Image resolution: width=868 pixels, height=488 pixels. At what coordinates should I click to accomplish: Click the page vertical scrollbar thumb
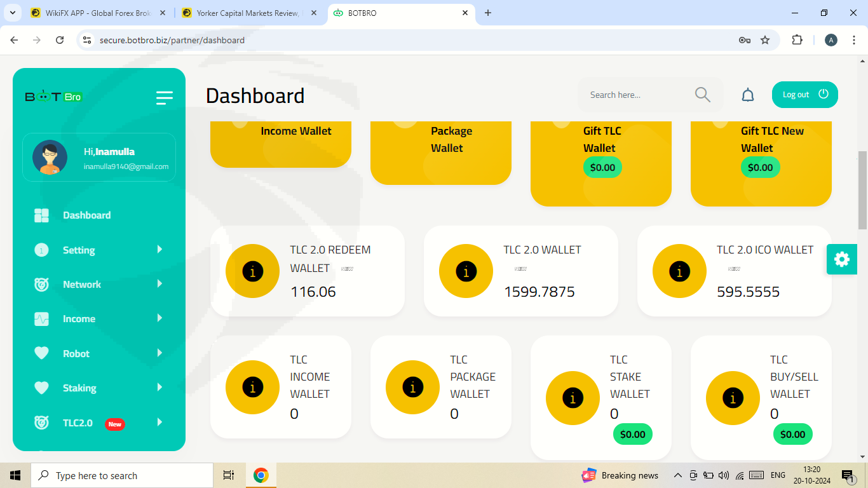(x=862, y=191)
